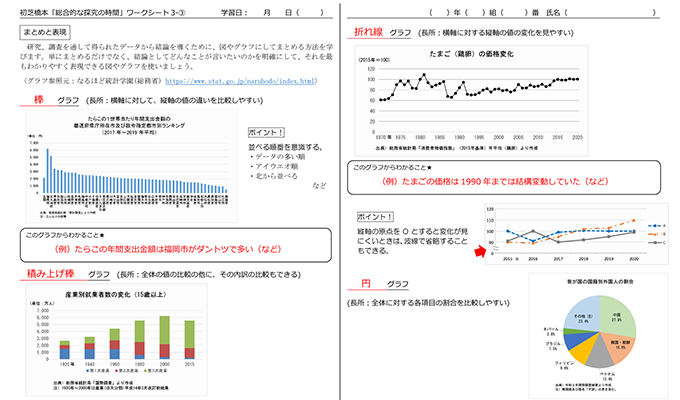Image resolution: width=680 pixels, height=400 pixels.
Task: Click the たらこ ranking bar chart
Action: click(132, 166)
